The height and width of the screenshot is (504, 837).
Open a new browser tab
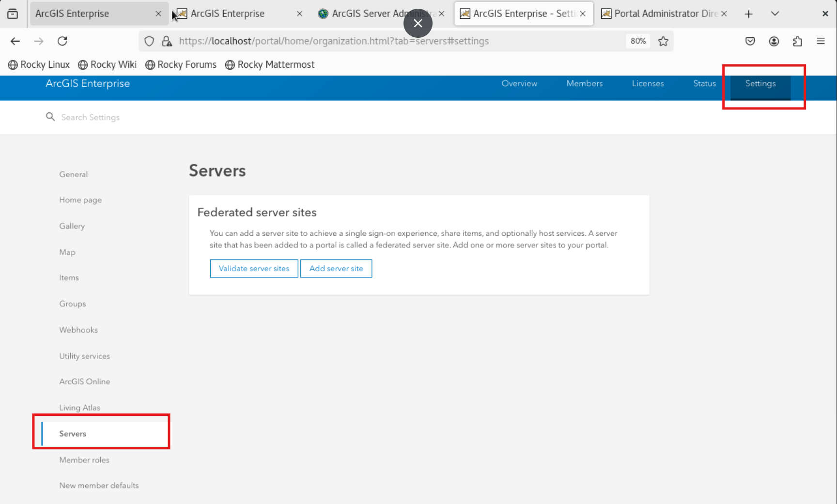point(748,14)
